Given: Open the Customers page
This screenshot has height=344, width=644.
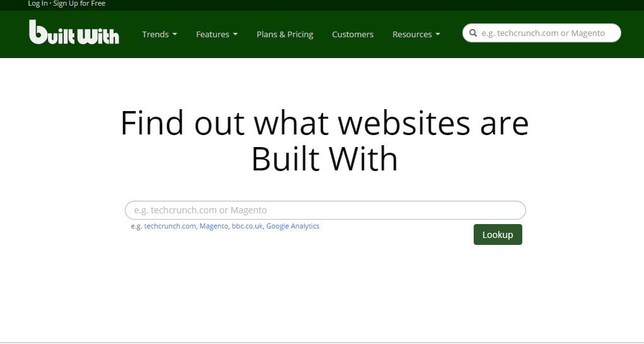Looking at the screenshot, I should tap(353, 34).
